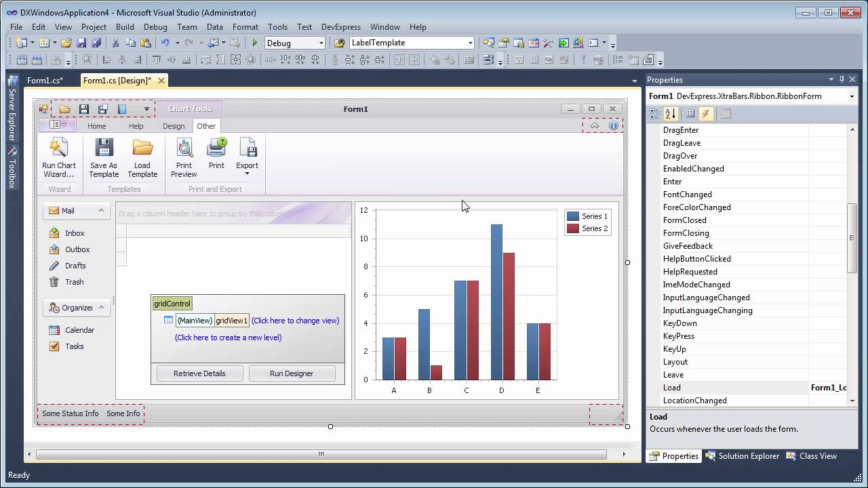Select the Drafts navigation item
This screenshot has width=868, height=488.
click(67, 266)
